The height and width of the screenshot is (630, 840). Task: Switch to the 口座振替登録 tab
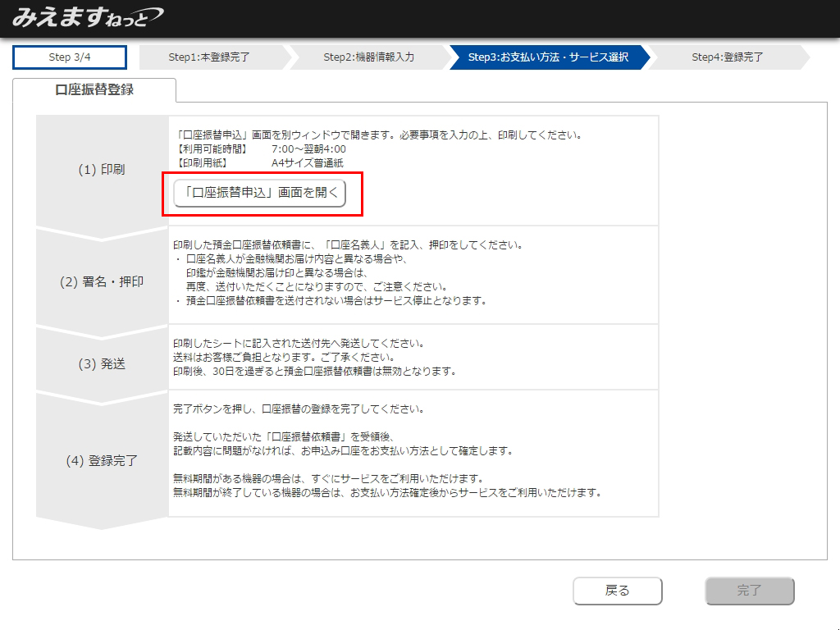point(94,90)
